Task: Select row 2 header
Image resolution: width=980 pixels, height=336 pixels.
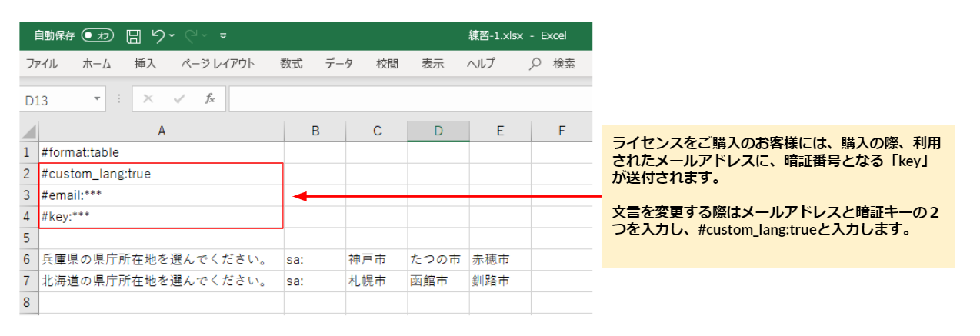Action: point(29,174)
